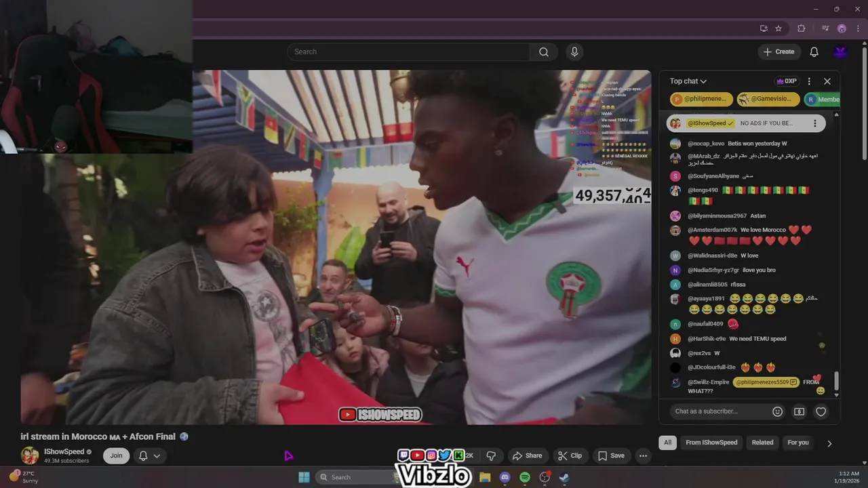Open live chat options three-dot menu

[809, 81]
